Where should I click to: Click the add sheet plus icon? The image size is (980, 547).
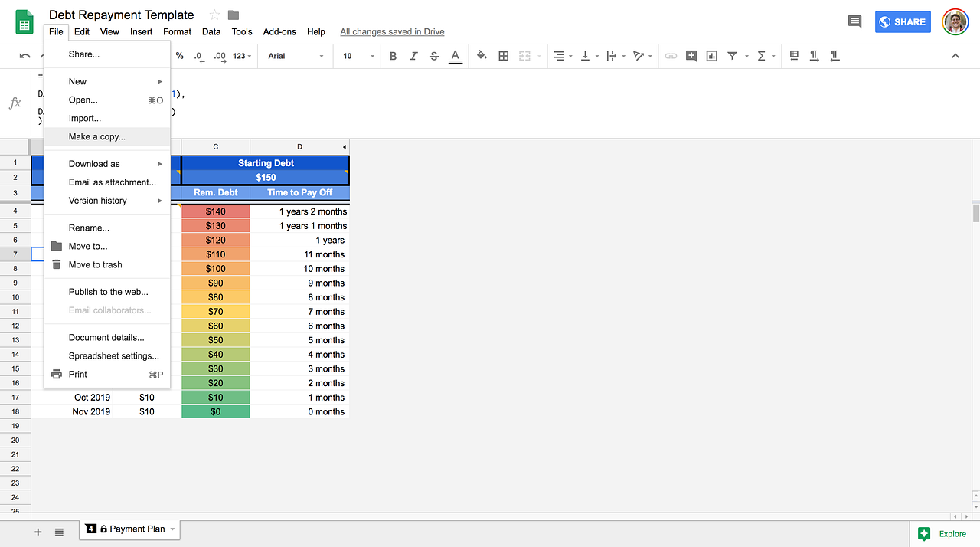point(38,532)
